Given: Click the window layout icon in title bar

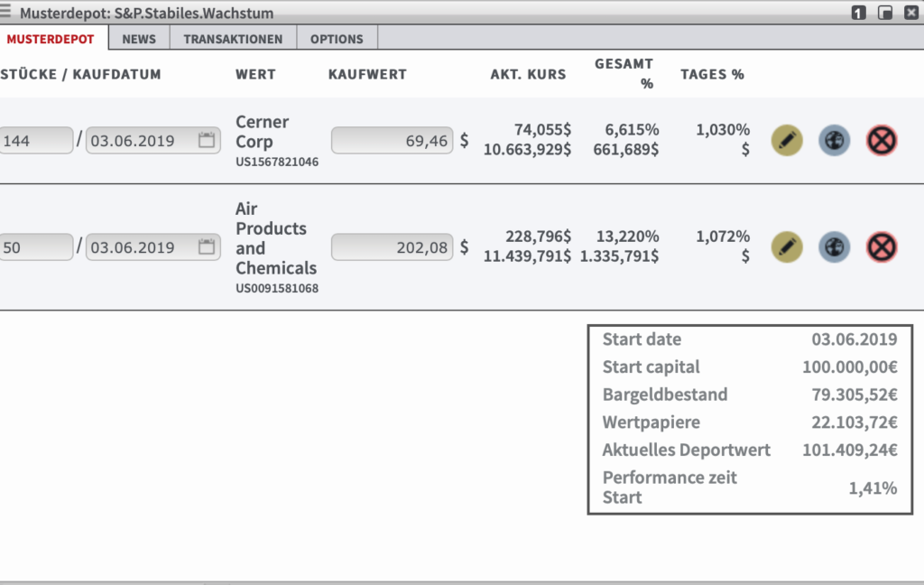Looking at the screenshot, I should [885, 13].
